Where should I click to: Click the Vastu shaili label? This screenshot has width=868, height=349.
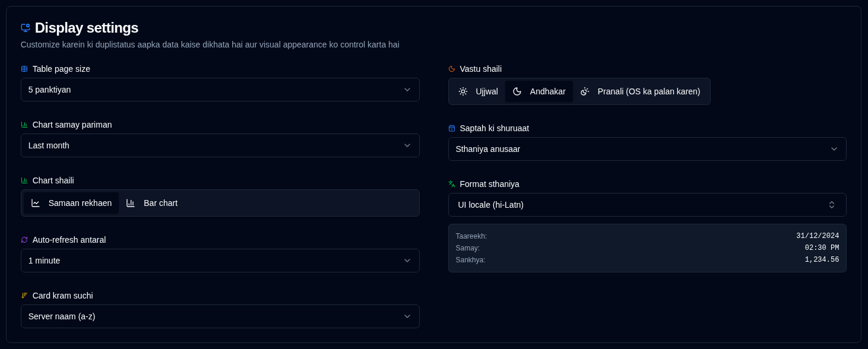(x=481, y=69)
